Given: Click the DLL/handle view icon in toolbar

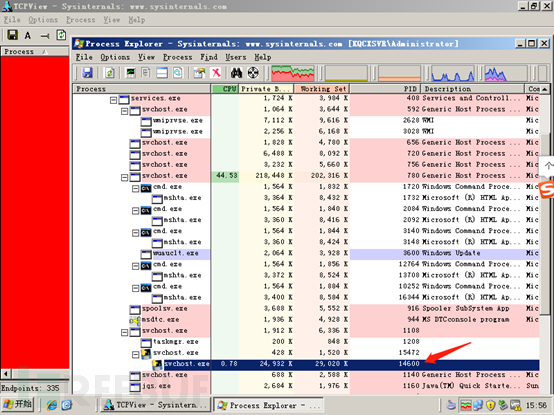Looking at the screenshot, I should coord(177,73).
